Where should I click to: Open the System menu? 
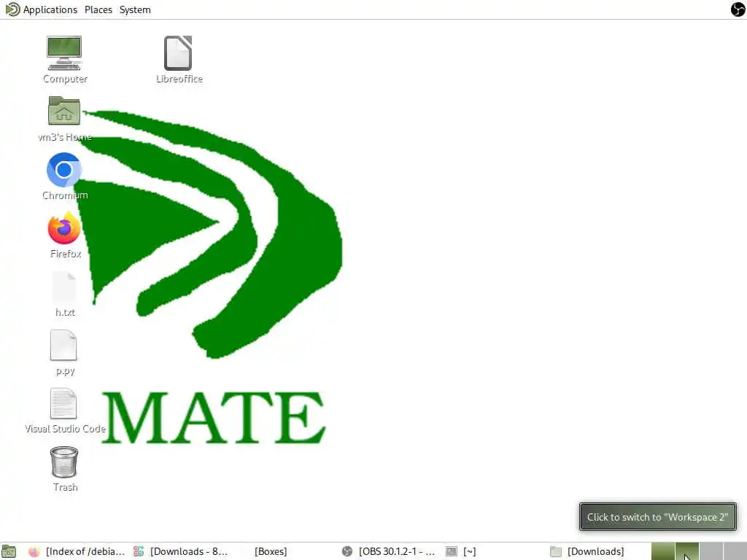[135, 9]
